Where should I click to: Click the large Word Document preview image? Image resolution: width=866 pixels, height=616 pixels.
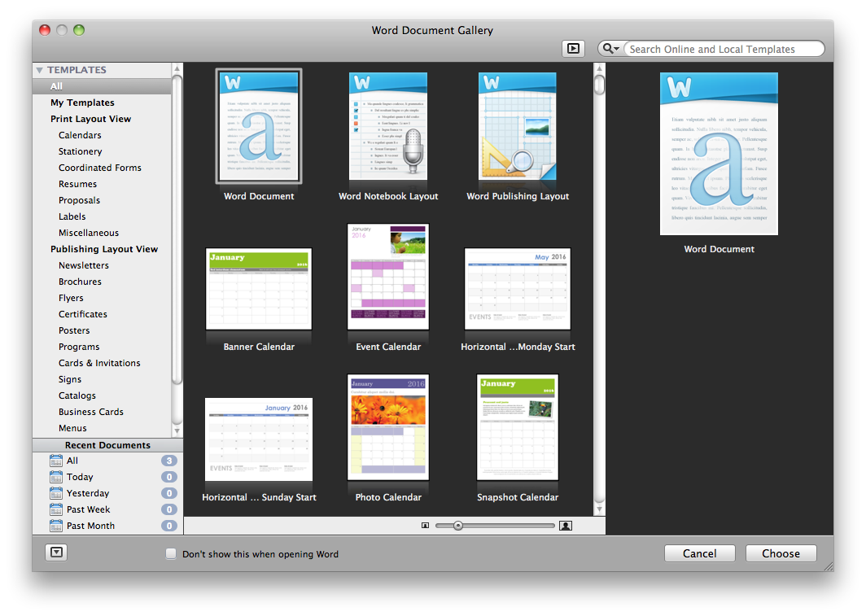[x=719, y=154]
